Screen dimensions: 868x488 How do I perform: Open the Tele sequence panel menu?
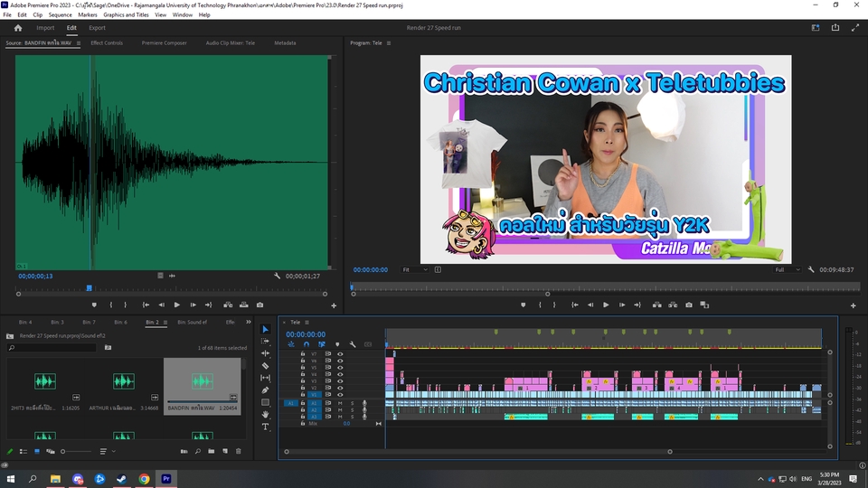307,323
